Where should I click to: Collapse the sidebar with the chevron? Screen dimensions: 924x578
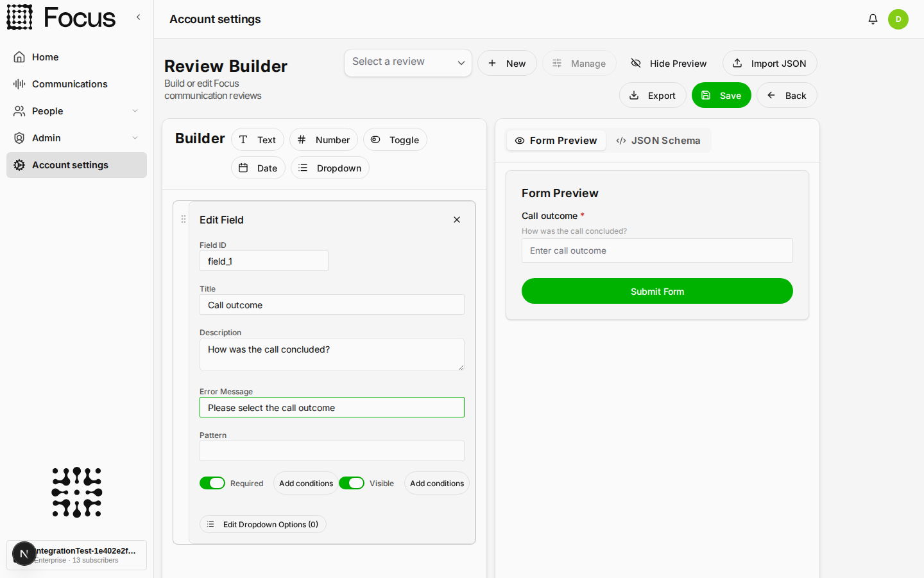click(138, 17)
